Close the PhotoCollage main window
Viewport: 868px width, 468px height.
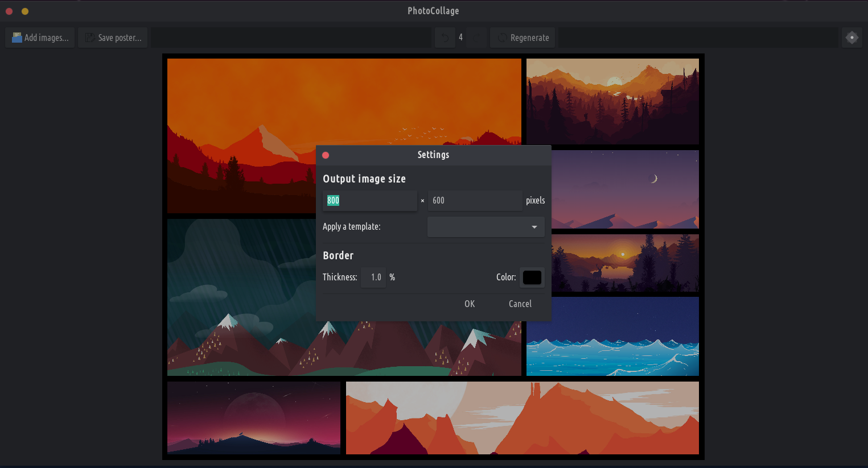click(x=9, y=11)
